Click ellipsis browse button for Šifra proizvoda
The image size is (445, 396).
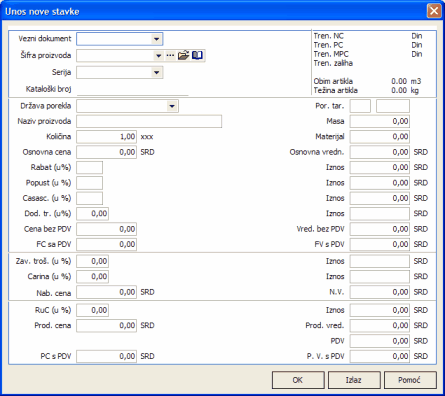(170, 55)
